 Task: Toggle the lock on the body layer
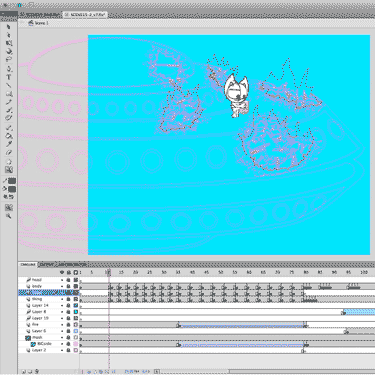coord(69,286)
